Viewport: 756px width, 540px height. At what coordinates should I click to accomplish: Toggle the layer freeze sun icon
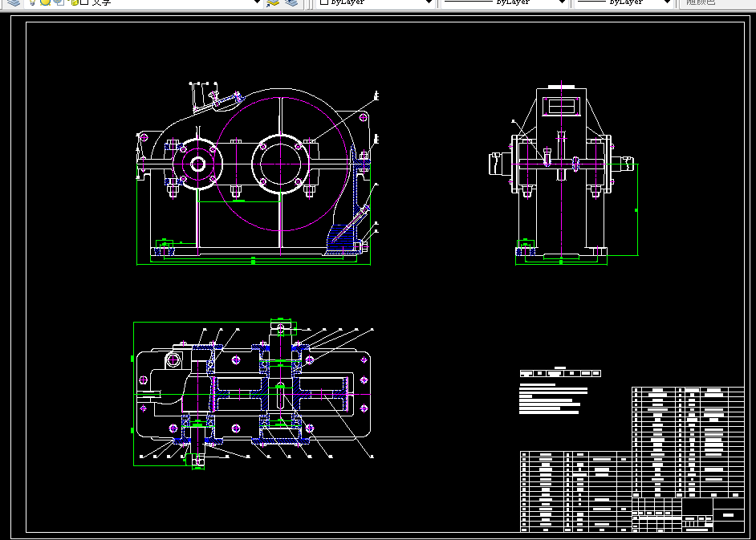coord(45,2)
